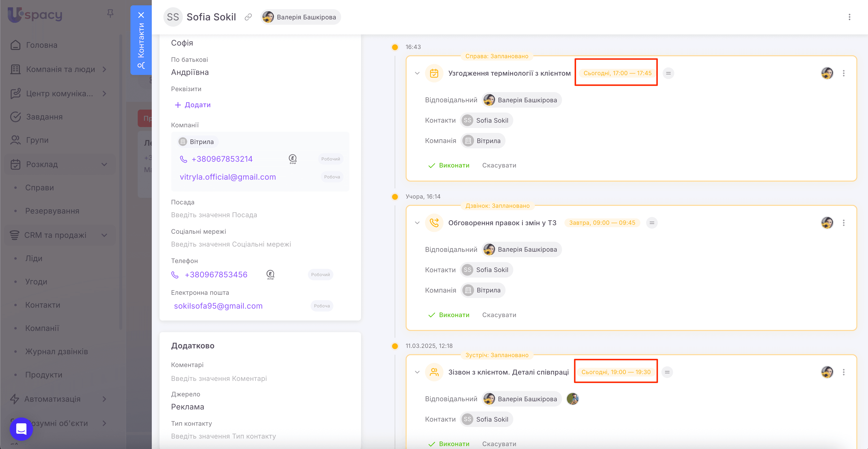Click the Автоматизація lightning icon
Viewport: 868px width, 449px height.
click(15, 399)
